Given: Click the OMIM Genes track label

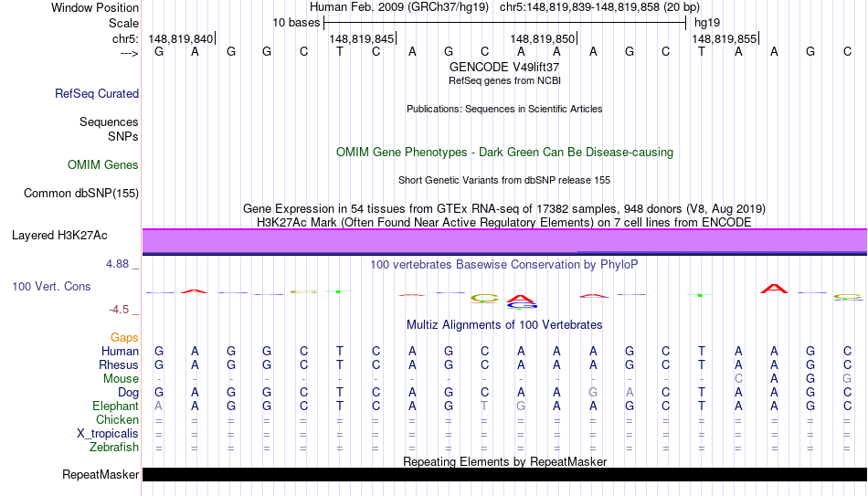Looking at the screenshot, I should point(102,165).
